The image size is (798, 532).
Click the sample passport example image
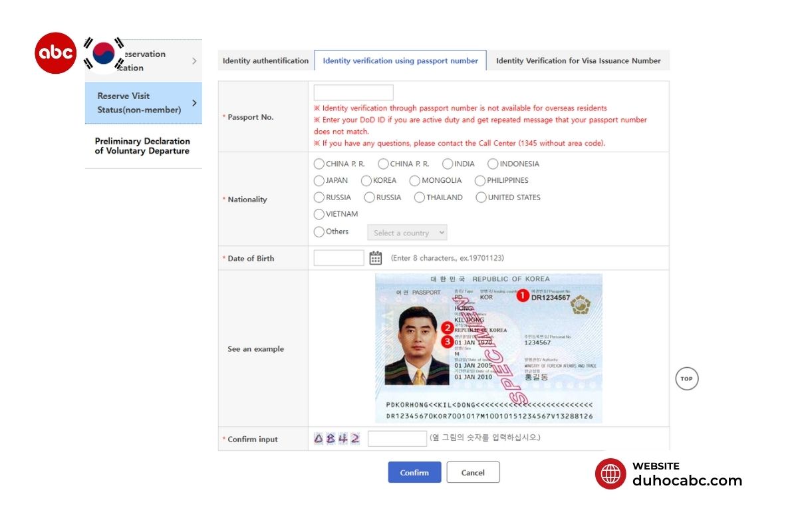489,348
